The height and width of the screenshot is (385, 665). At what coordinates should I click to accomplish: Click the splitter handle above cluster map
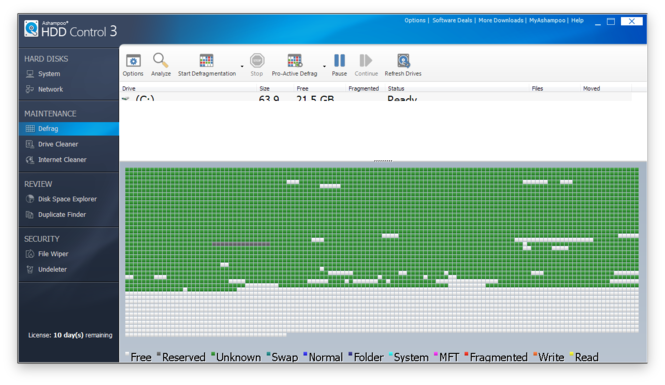pyautogui.click(x=383, y=161)
